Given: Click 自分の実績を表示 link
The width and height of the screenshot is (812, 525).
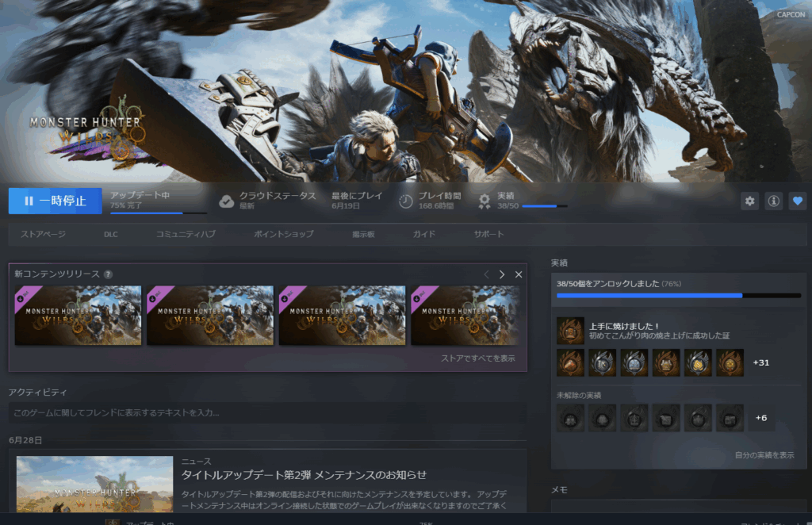Looking at the screenshot, I should click(x=764, y=455).
